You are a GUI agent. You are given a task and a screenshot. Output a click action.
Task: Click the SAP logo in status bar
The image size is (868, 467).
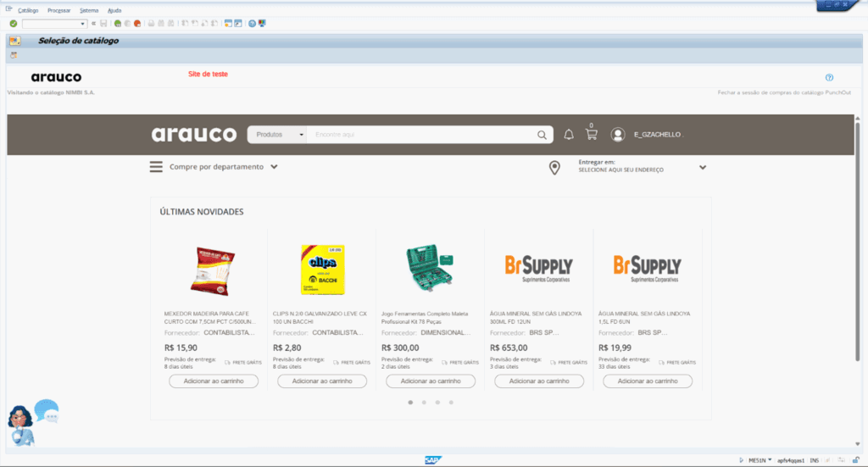pyautogui.click(x=433, y=460)
